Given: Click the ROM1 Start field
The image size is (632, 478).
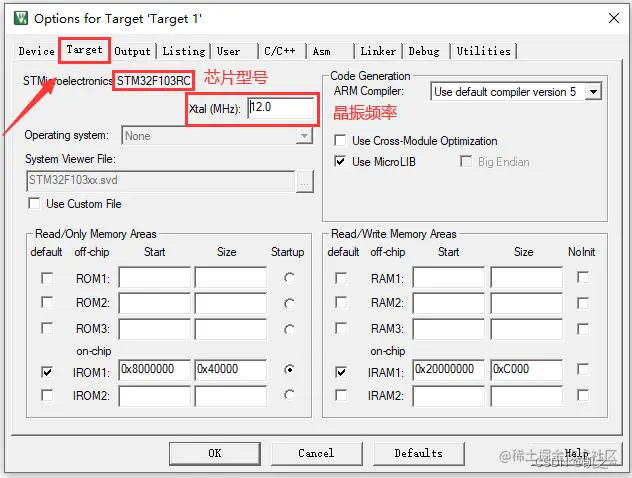Looking at the screenshot, I should (x=154, y=277).
